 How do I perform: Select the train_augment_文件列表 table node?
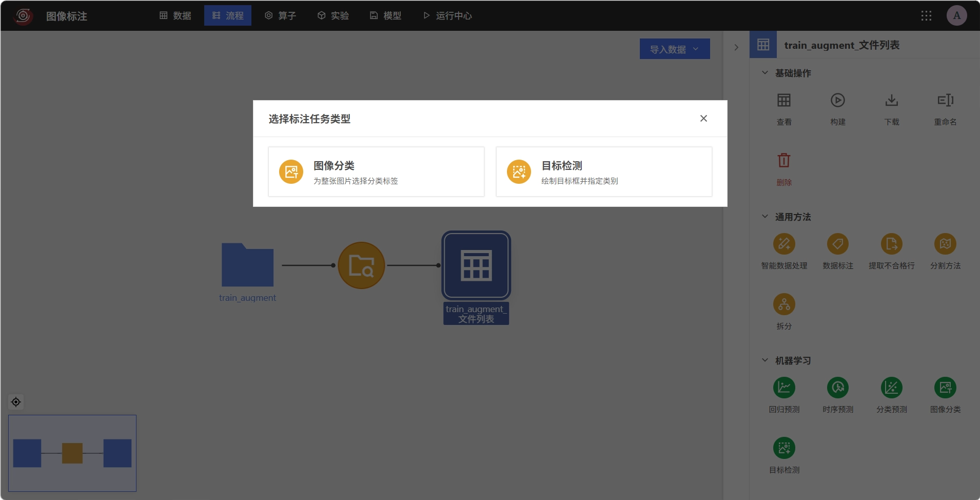point(476,265)
